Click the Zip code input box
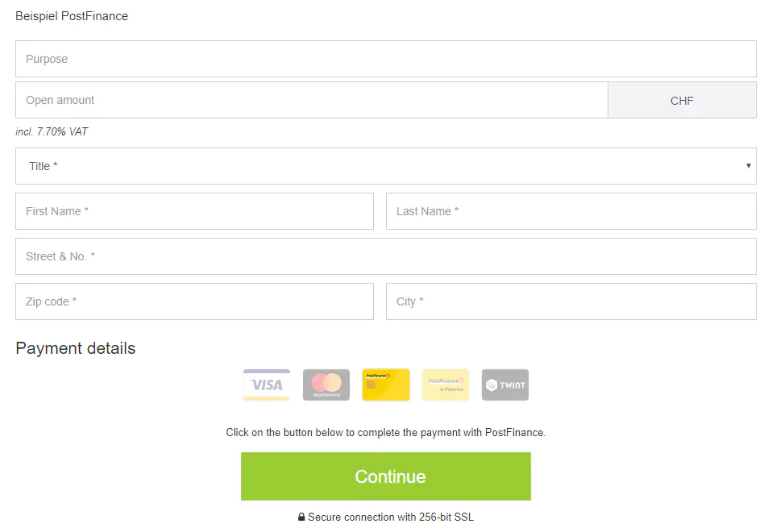This screenshot has width=768, height=532. [x=194, y=301]
